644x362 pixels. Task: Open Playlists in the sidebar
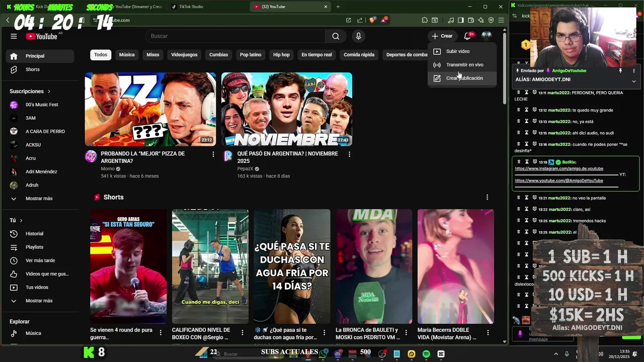click(x=39, y=247)
